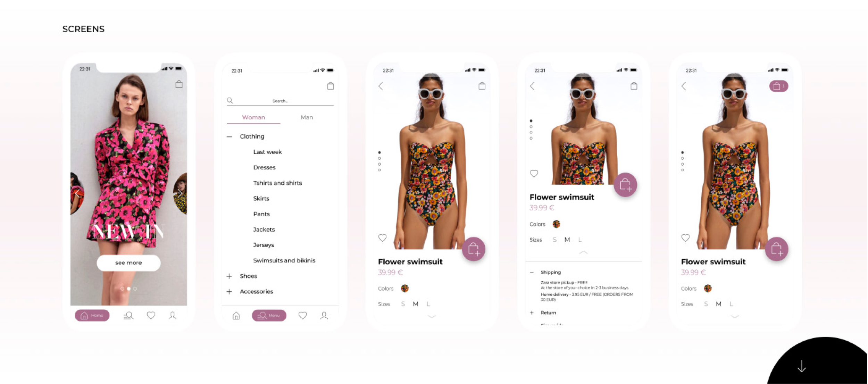Tap the home icon in bottom navigation

[x=92, y=315]
